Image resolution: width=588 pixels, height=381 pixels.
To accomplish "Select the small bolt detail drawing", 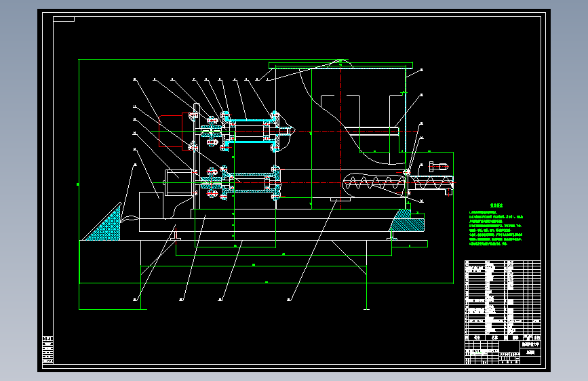I will [x=438, y=167].
